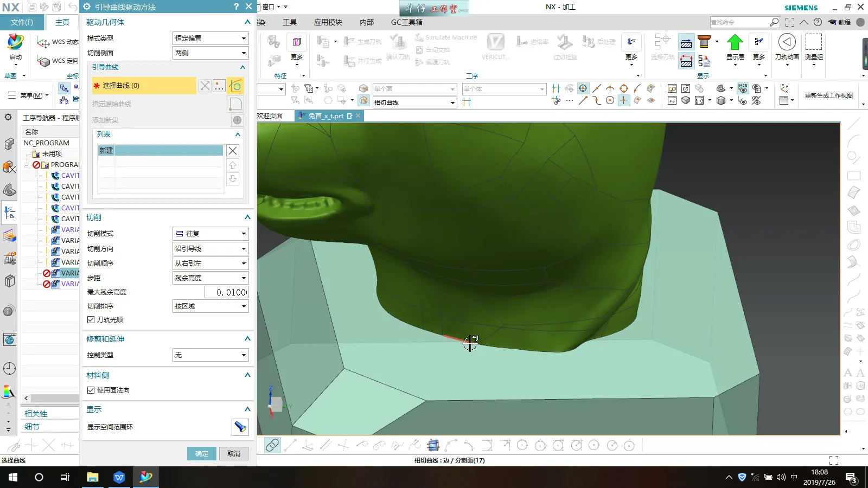The width and height of the screenshot is (868, 488).
Task: Click the 确定 button
Action: coord(202,454)
